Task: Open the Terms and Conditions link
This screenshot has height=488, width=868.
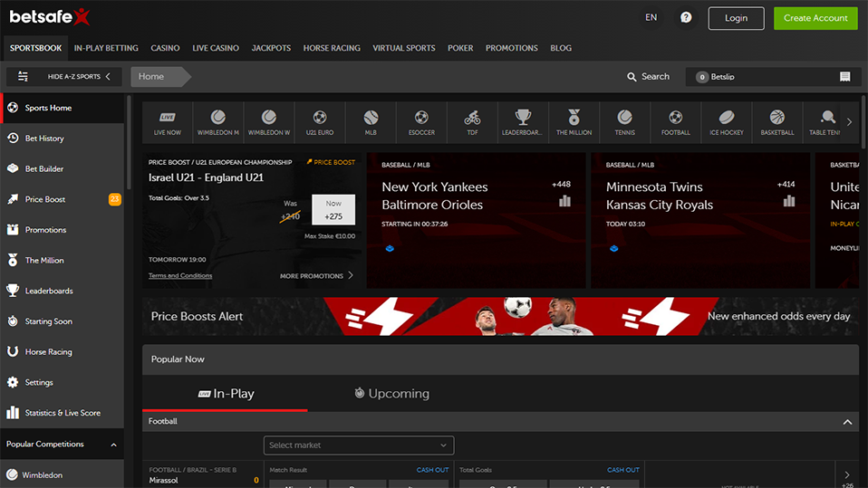Action: point(180,275)
